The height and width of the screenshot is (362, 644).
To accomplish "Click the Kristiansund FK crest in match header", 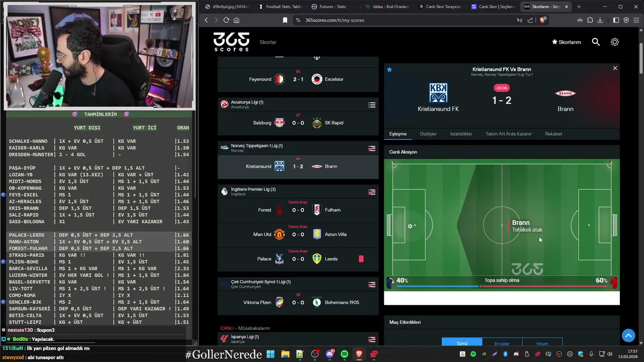I will pos(438,93).
